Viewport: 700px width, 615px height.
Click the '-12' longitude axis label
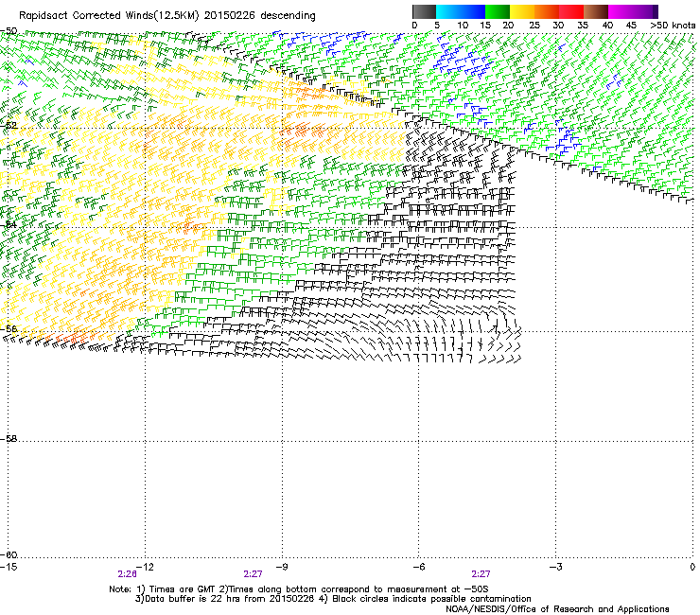click(x=145, y=567)
